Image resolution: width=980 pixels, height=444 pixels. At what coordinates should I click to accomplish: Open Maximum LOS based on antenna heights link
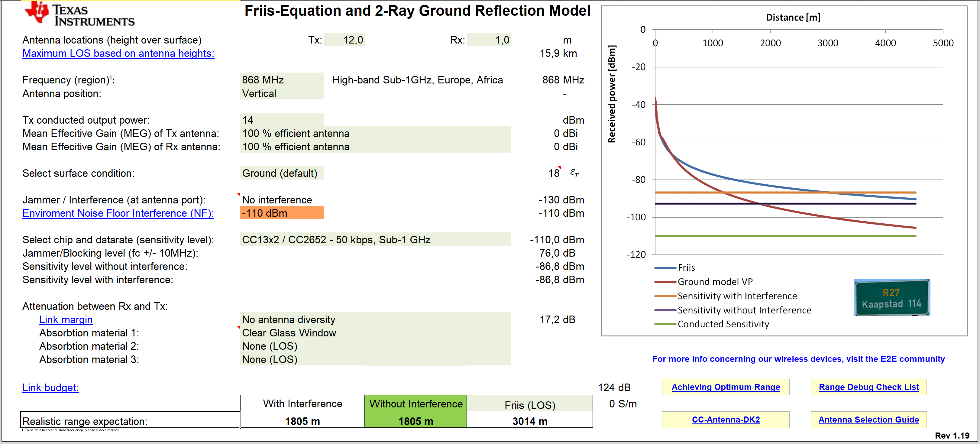point(118,53)
